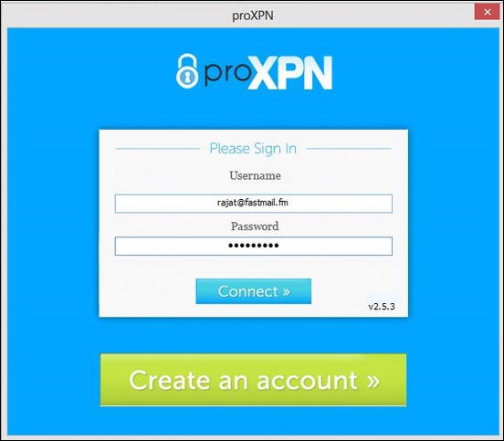The height and width of the screenshot is (441, 504).
Task: Click the white XPN logo lettering
Action: pos(290,73)
